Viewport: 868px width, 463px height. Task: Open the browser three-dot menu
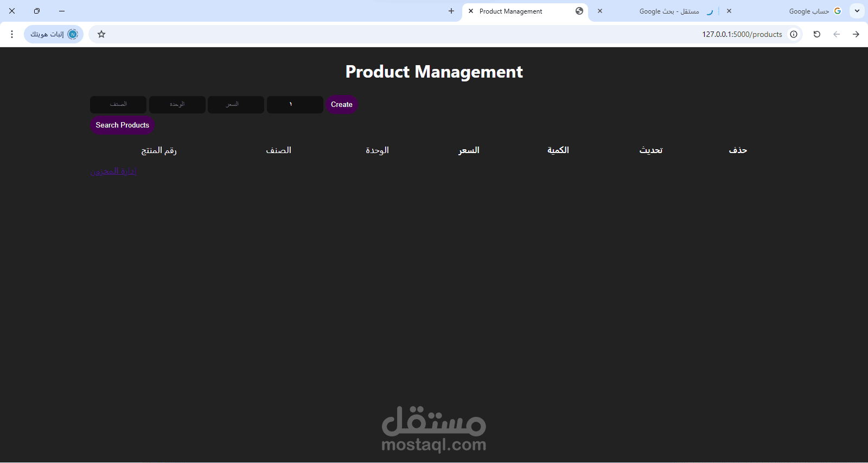pyautogui.click(x=12, y=34)
